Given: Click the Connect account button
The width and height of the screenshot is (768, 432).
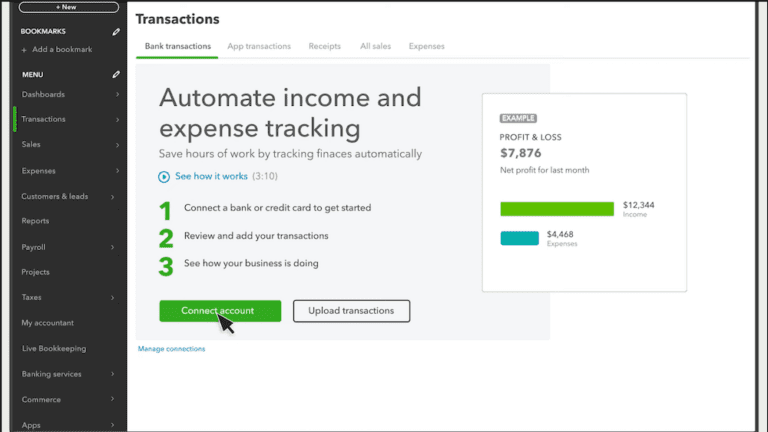Looking at the screenshot, I should pos(220,311).
